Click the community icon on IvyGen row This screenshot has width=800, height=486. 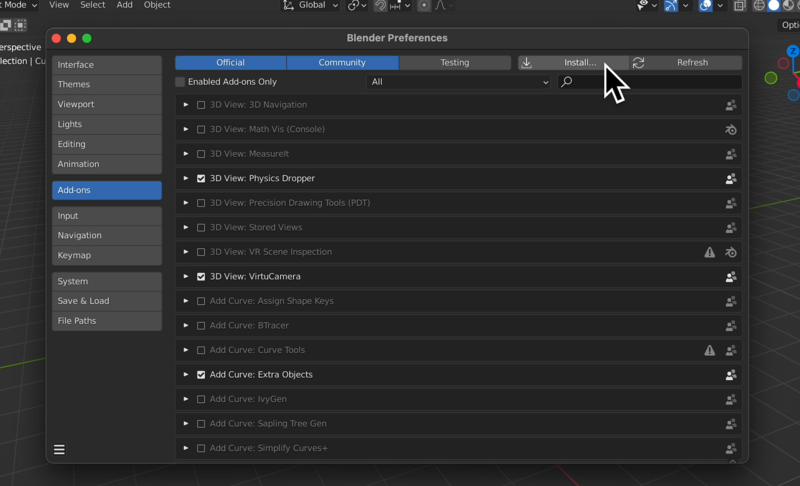tap(731, 399)
